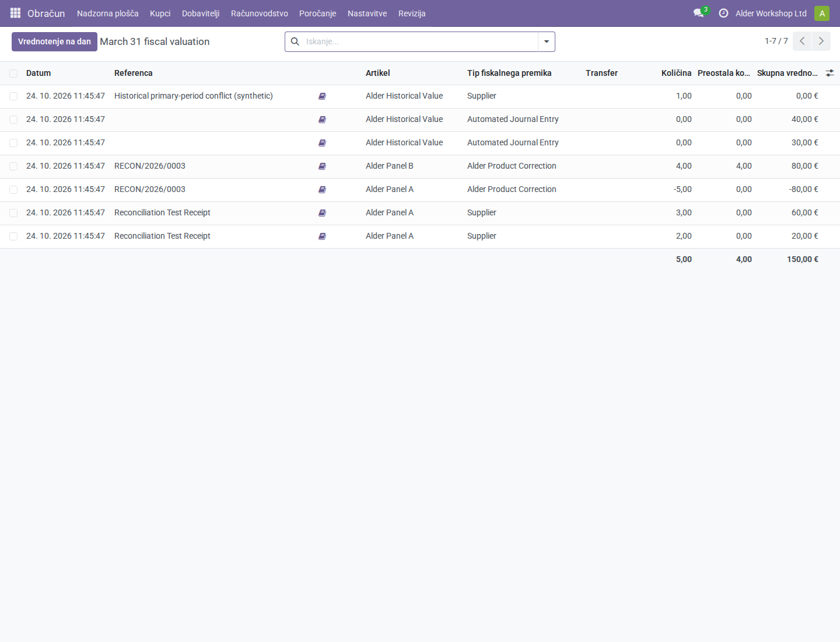The height and width of the screenshot is (642, 840).
Task: Sort by the Količina column header
Action: (677, 73)
